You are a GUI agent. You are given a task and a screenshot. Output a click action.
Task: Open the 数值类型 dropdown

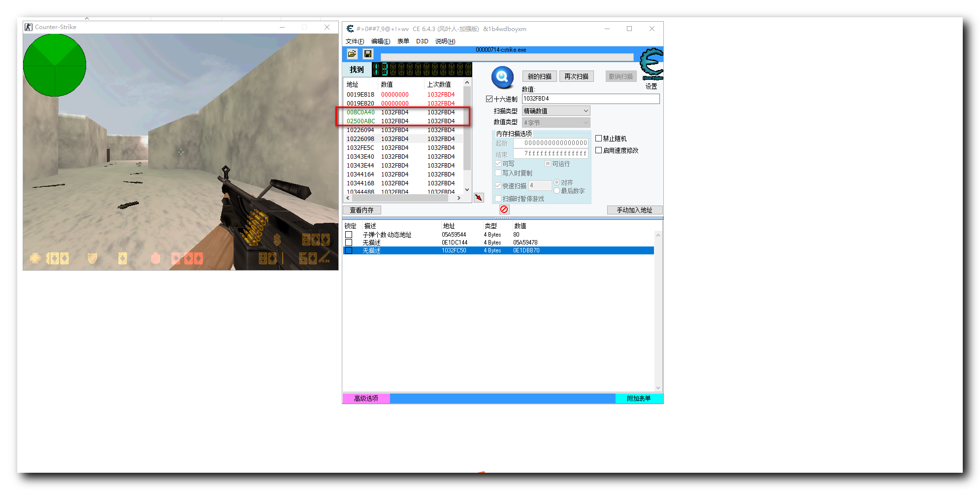556,123
